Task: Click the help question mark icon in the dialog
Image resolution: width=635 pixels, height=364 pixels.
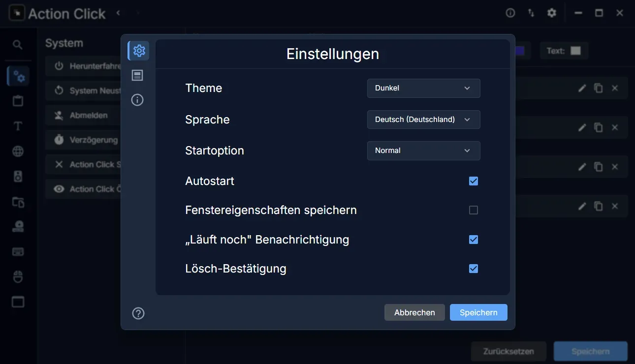Action: [138, 313]
